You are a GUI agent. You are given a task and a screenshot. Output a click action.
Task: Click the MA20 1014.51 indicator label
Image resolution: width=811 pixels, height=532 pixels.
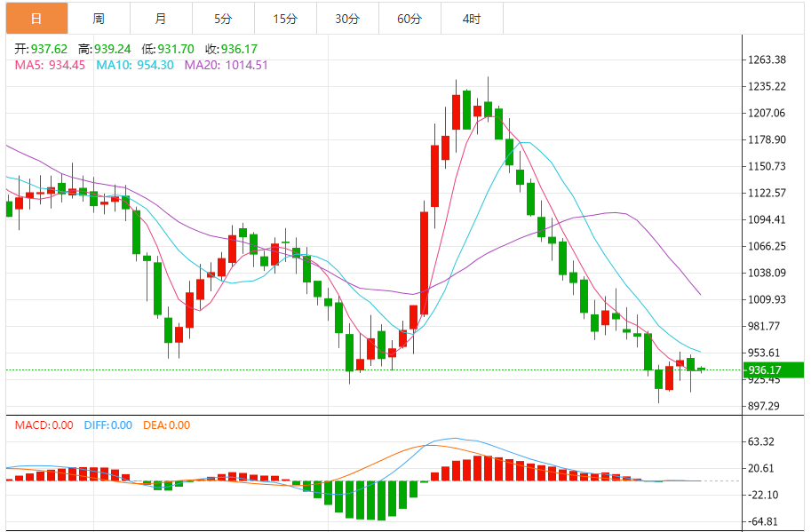tap(226, 65)
